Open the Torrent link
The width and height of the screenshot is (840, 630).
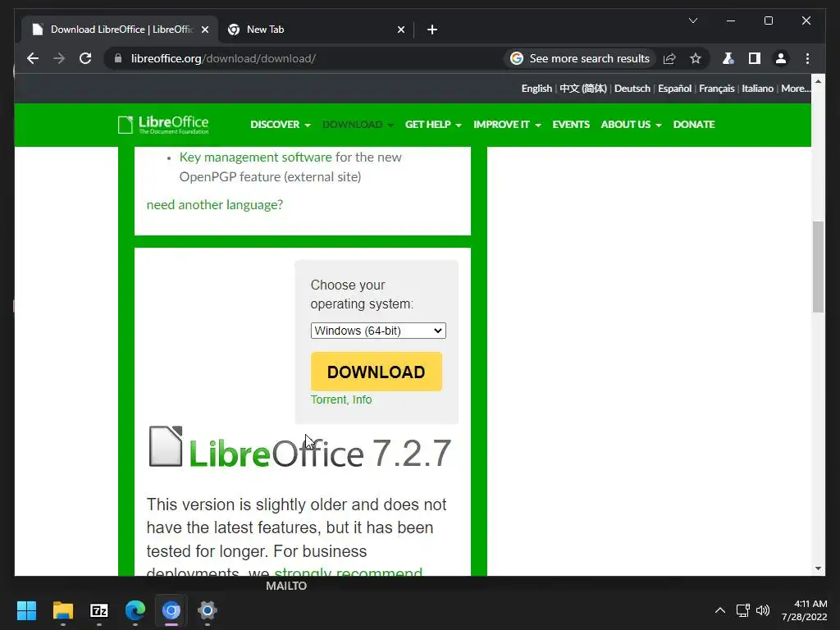click(328, 399)
